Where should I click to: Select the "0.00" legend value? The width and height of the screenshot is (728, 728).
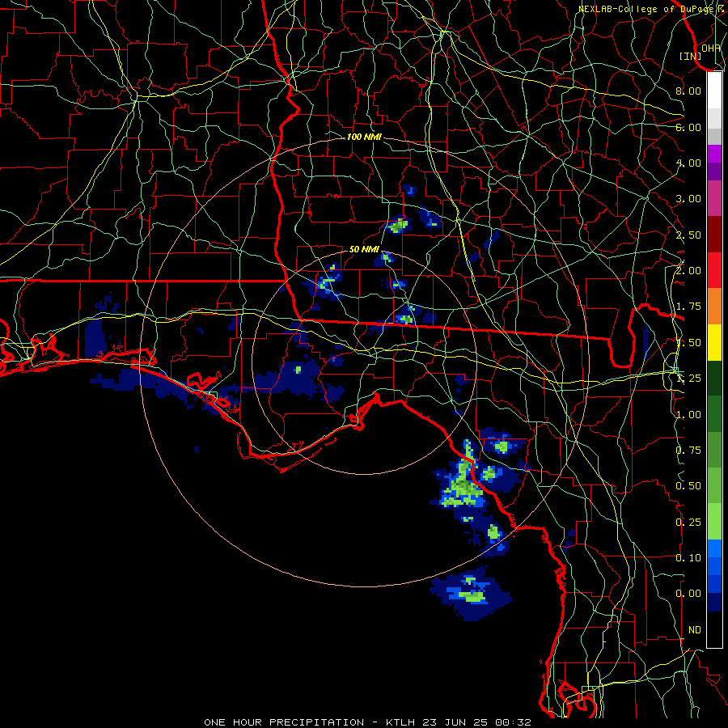pyautogui.click(x=688, y=594)
